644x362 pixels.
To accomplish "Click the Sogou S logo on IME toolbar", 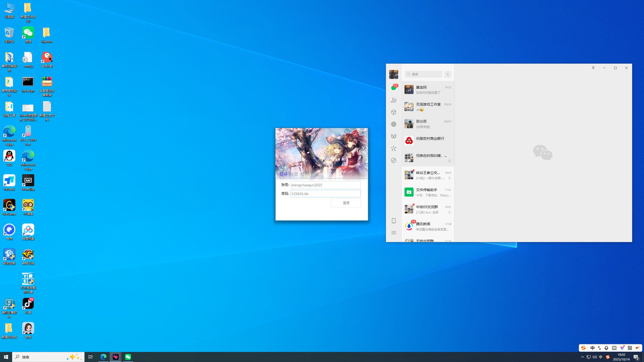I will [x=584, y=348].
